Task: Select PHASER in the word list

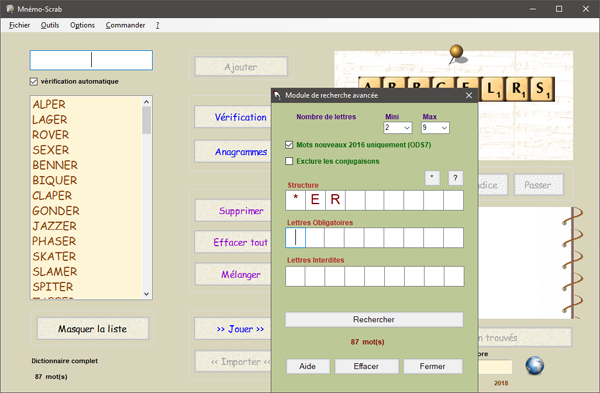Action: point(54,241)
